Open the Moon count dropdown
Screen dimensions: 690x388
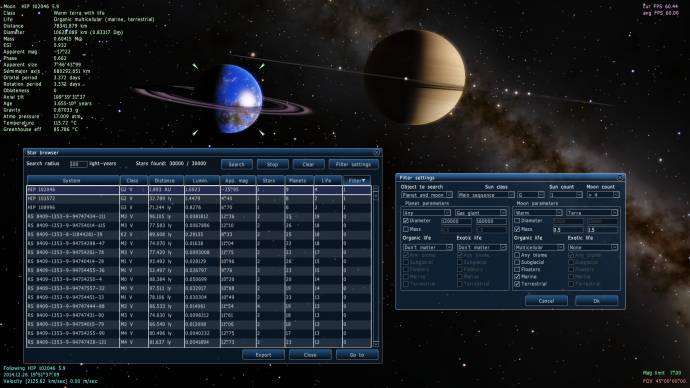click(x=603, y=195)
